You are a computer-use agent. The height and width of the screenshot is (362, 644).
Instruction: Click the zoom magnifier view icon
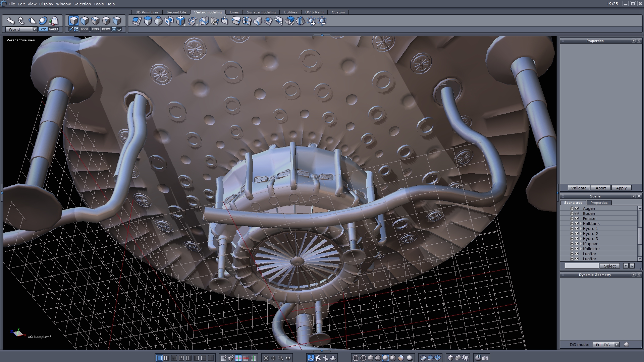point(281,358)
